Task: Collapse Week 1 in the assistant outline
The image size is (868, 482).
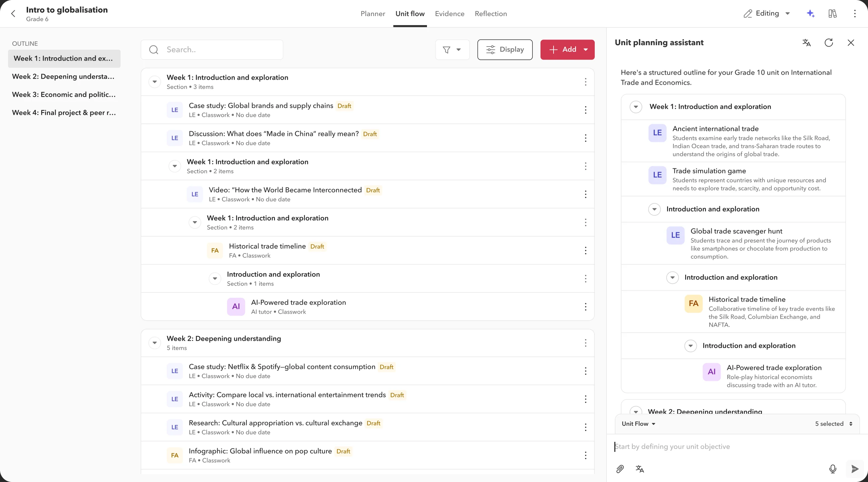Action: (x=636, y=107)
